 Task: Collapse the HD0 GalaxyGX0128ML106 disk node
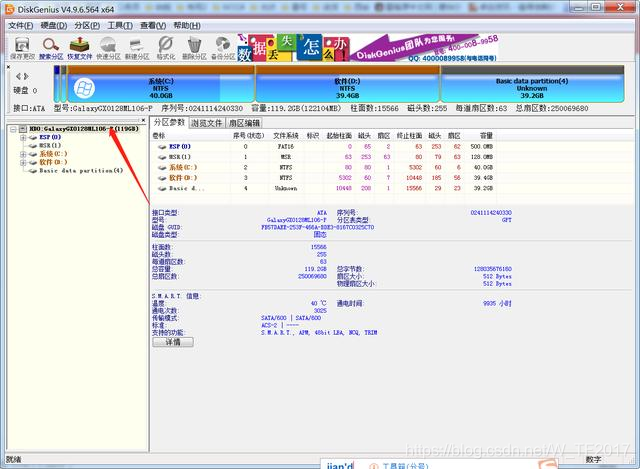[13, 129]
